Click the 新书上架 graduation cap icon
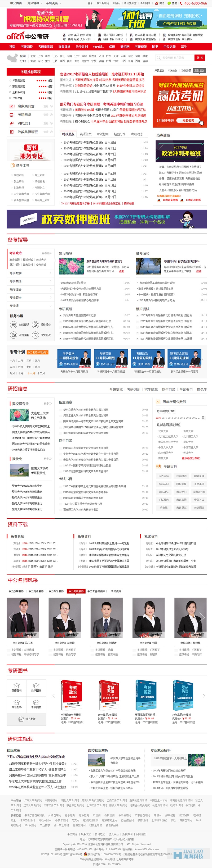The width and height of the screenshot is (212, 868). point(21,719)
